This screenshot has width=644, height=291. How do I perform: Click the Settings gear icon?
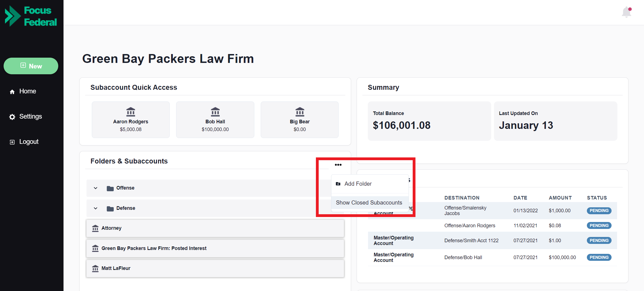point(12,117)
